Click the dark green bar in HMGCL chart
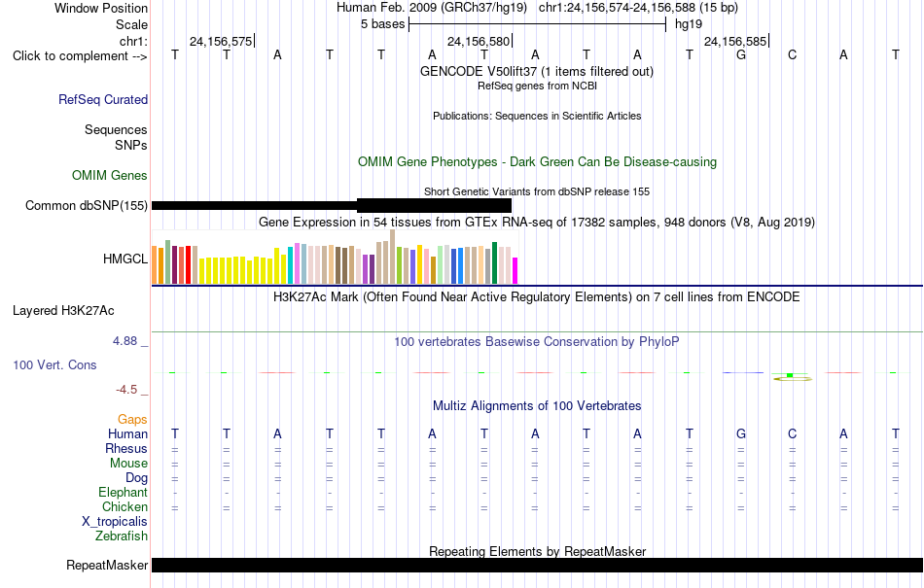 (494, 263)
